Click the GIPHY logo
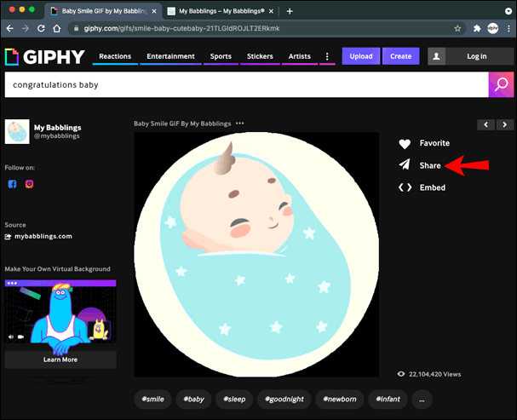517x420 pixels. 45,56
